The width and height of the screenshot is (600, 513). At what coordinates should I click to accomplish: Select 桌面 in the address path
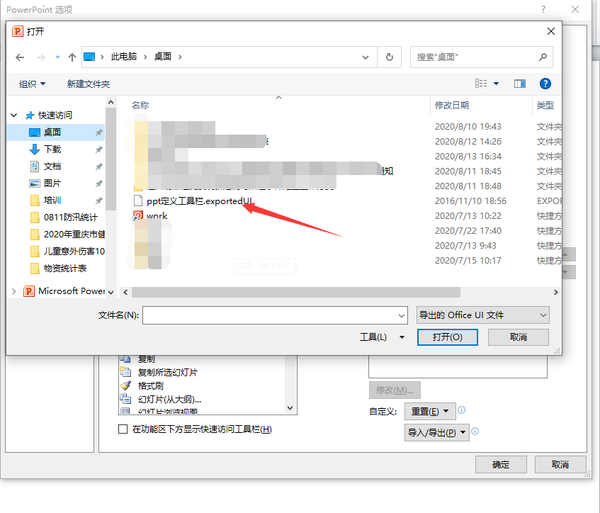pyautogui.click(x=163, y=57)
